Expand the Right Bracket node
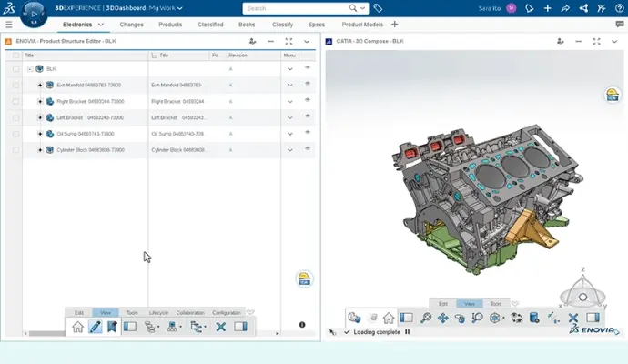The image size is (628, 364). coord(40,101)
